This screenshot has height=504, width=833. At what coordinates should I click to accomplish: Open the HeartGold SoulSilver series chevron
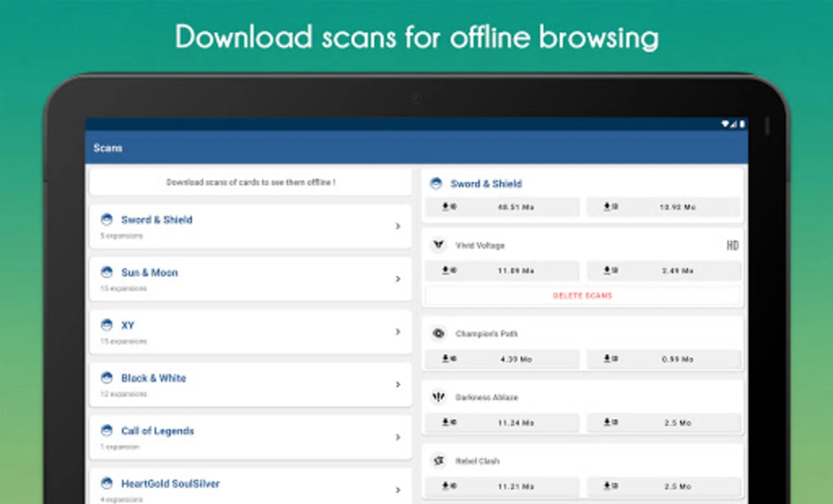[x=398, y=490]
